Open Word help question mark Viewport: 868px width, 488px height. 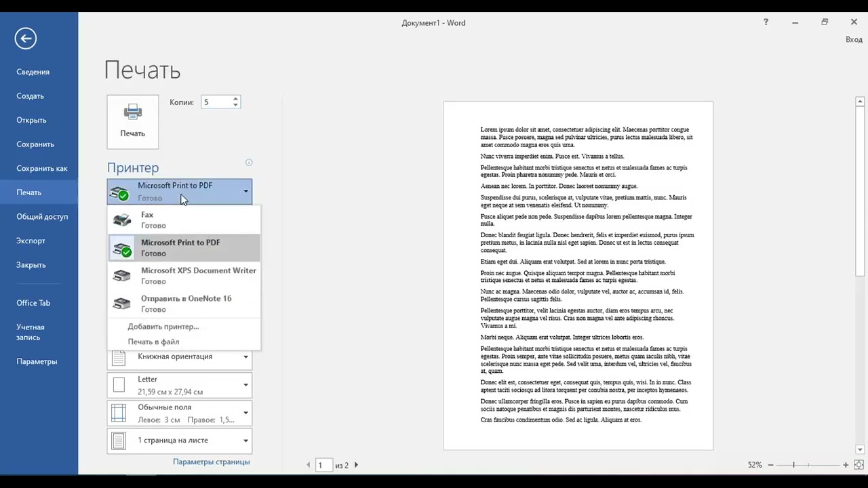point(766,22)
